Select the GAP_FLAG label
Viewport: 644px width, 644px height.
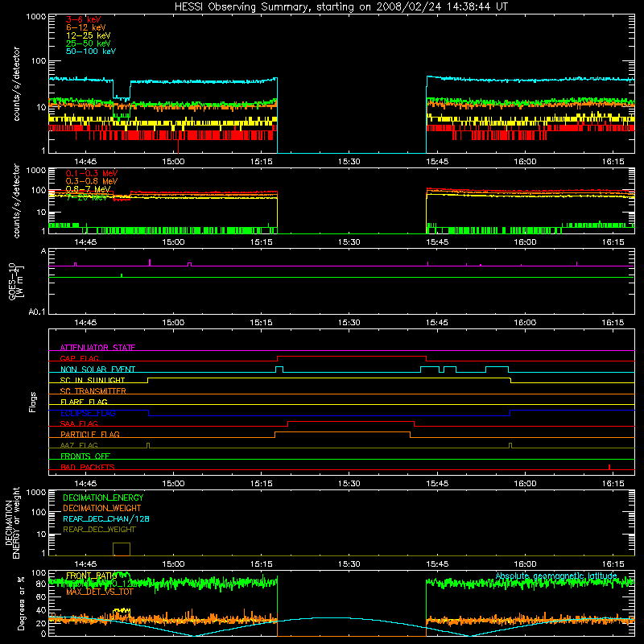click(x=79, y=358)
